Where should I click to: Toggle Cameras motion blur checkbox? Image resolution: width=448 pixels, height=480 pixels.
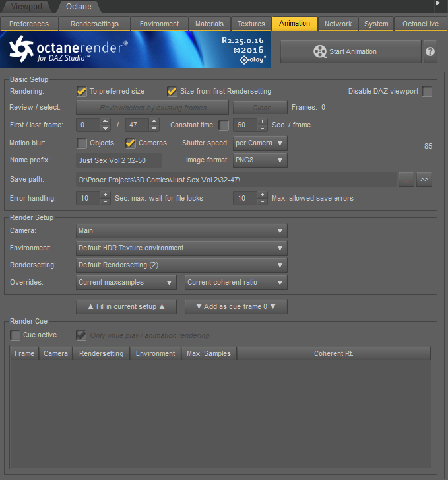pos(131,143)
